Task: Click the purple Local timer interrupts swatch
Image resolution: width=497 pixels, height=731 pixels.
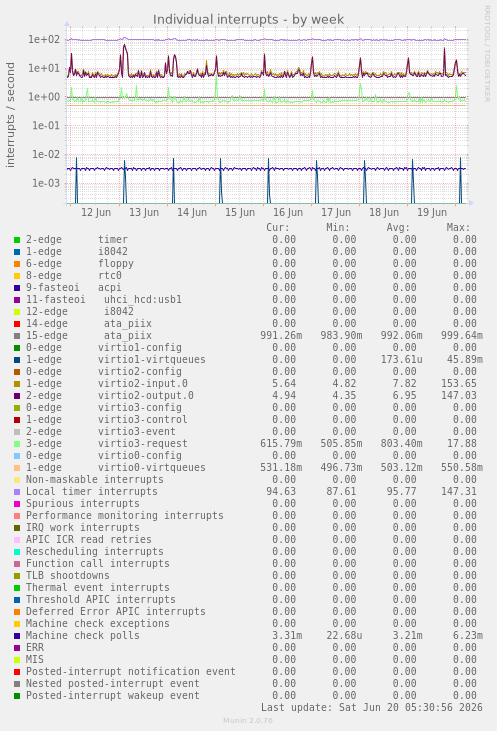Action: point(17,492)
